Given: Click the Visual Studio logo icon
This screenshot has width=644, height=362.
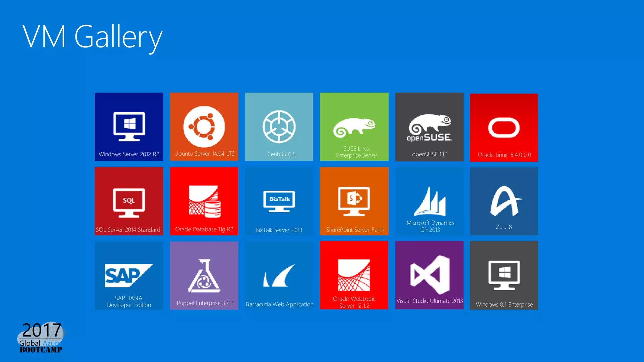Looking at the screenshot, I should [x=430, y=275].
